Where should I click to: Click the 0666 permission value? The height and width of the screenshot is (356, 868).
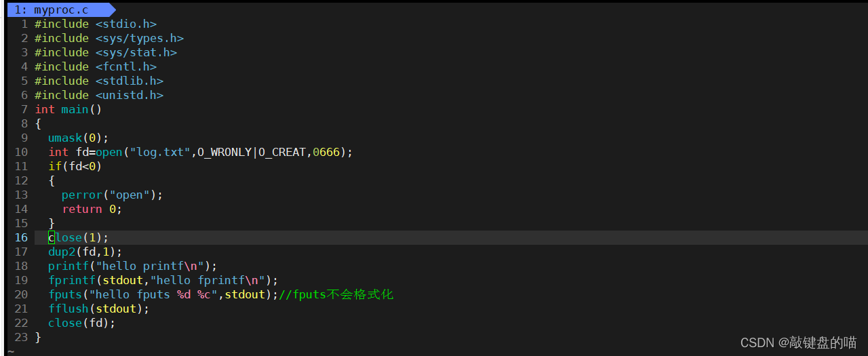pos(326,153)
